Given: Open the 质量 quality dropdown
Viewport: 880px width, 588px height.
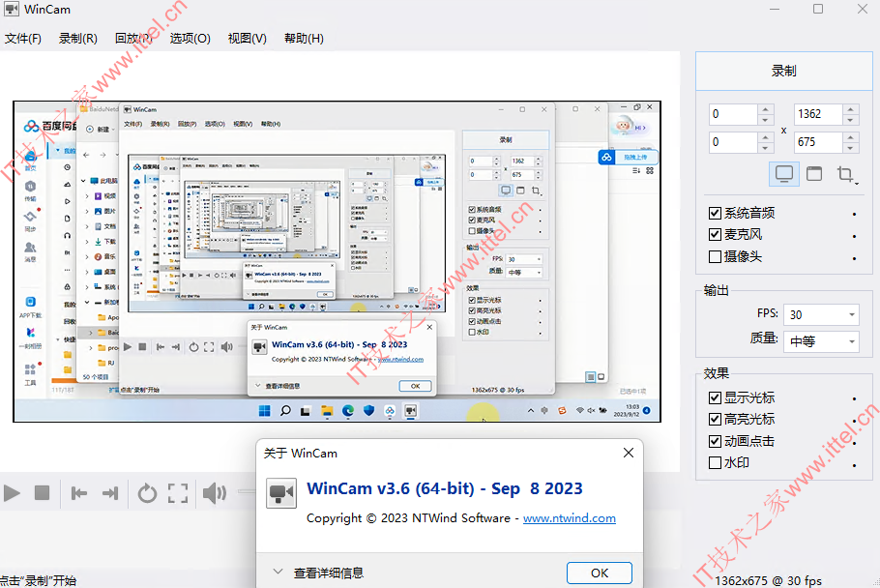Looking at the screenshot, I should (822, 341).
